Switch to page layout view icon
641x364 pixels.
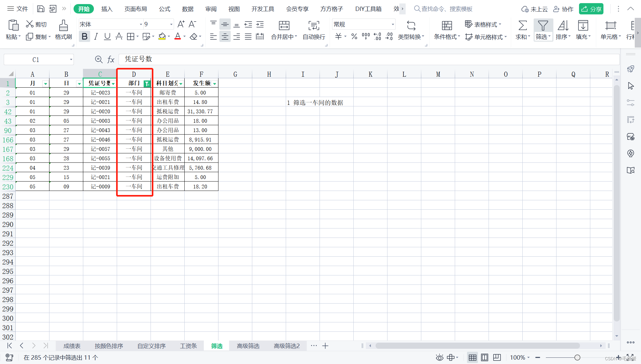pyautogui.click(x=485, y=357)
